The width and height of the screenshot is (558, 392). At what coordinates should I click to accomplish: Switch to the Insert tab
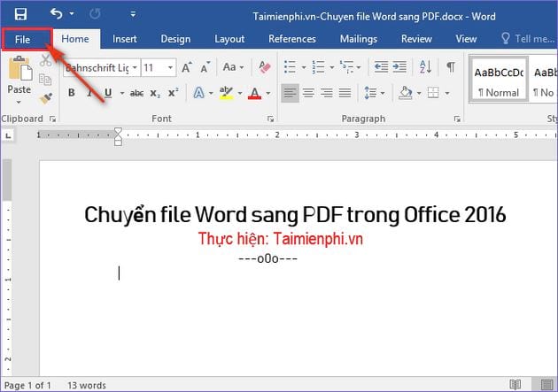(x=125, y=39)
